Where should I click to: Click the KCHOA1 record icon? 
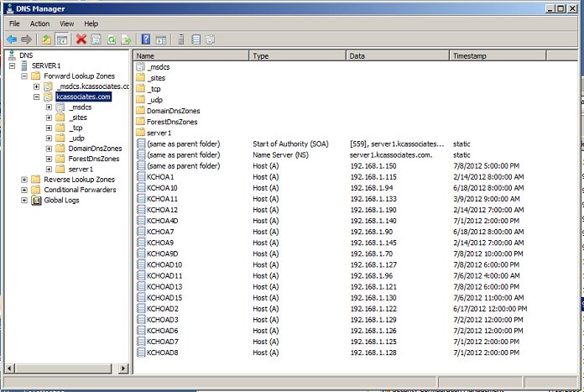[141, 177]
